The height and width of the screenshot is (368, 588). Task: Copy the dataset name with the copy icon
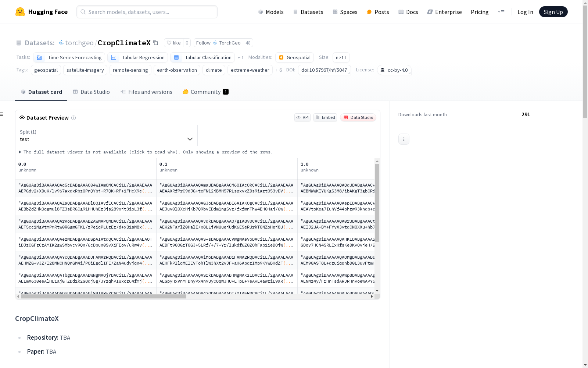(x=155, y=43)
